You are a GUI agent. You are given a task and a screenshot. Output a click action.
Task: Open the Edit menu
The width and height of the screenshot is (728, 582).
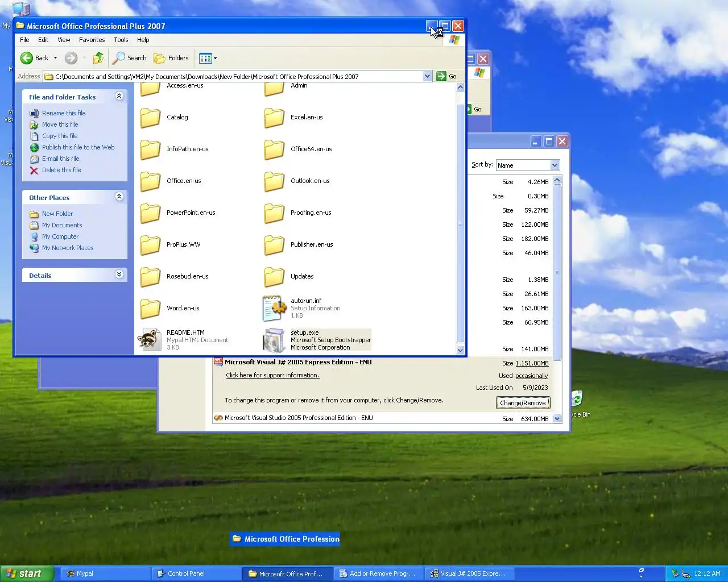[43, 40]
